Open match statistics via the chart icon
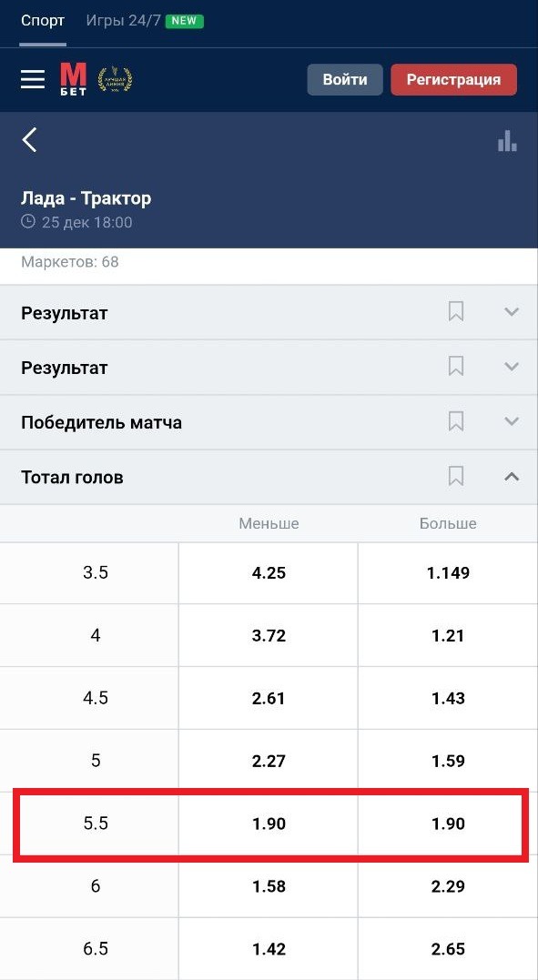 (x=507, y=140)
